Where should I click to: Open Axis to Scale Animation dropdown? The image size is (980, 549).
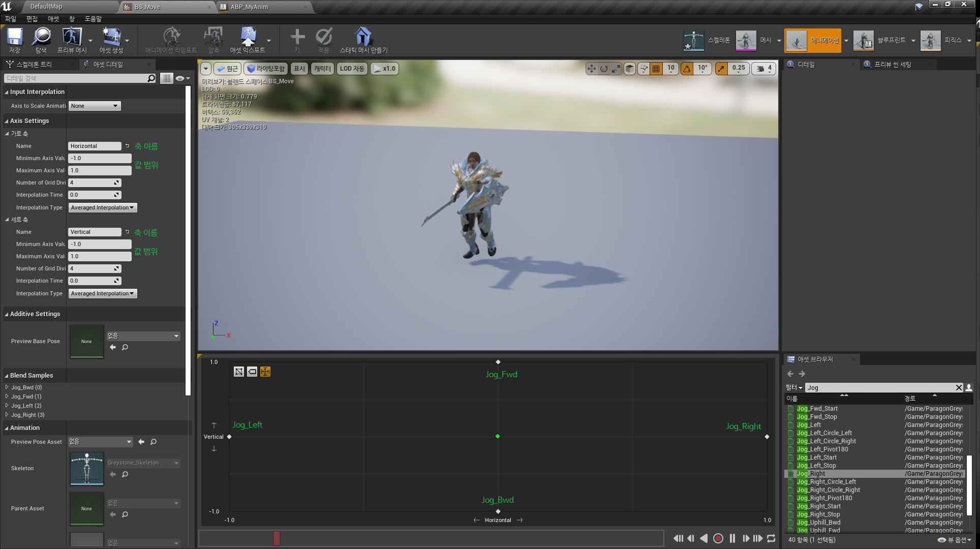point(95,106)
